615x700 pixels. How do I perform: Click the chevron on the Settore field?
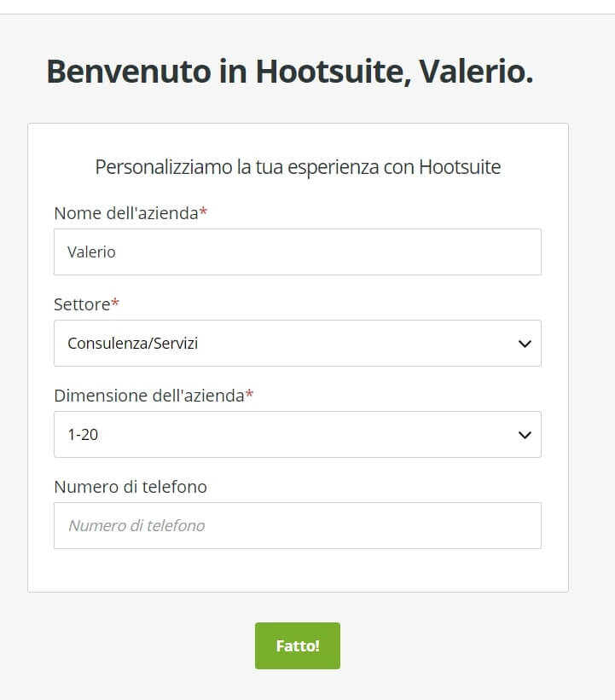click(524, 343)
